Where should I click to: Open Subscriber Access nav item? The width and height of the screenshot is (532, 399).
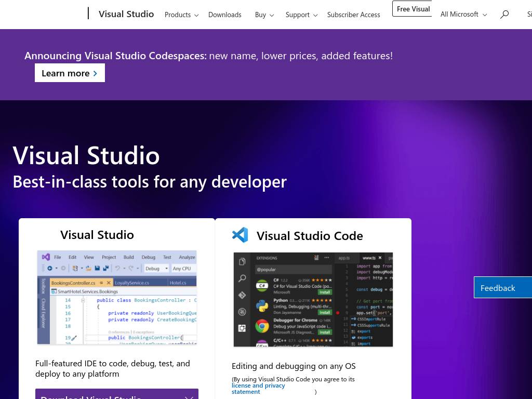[x=353, y=15]
